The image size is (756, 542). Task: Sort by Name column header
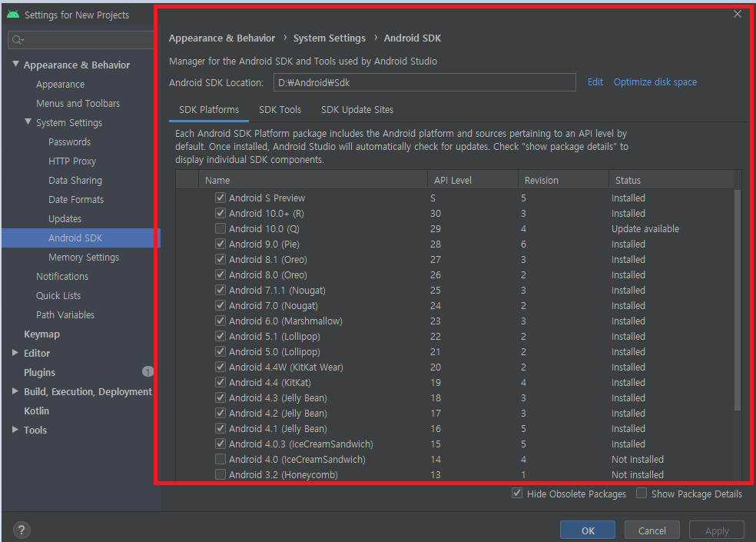coord(313,180)
